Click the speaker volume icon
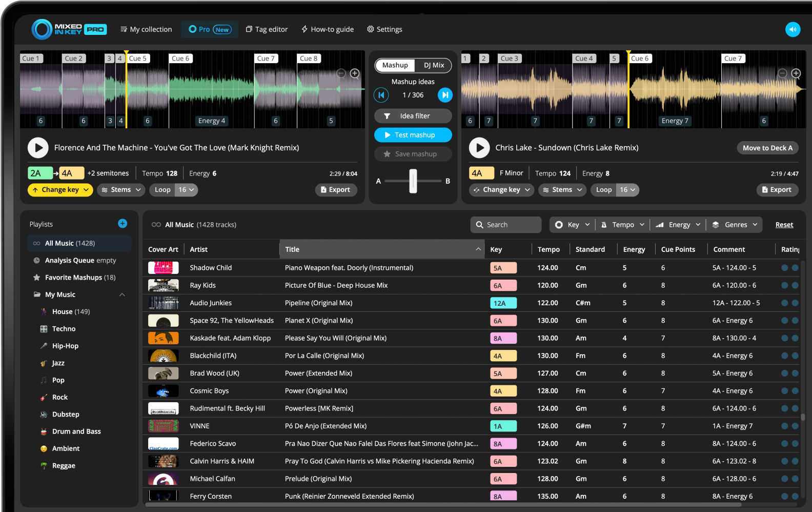This screenshot has width=812, height=512. 793,29
